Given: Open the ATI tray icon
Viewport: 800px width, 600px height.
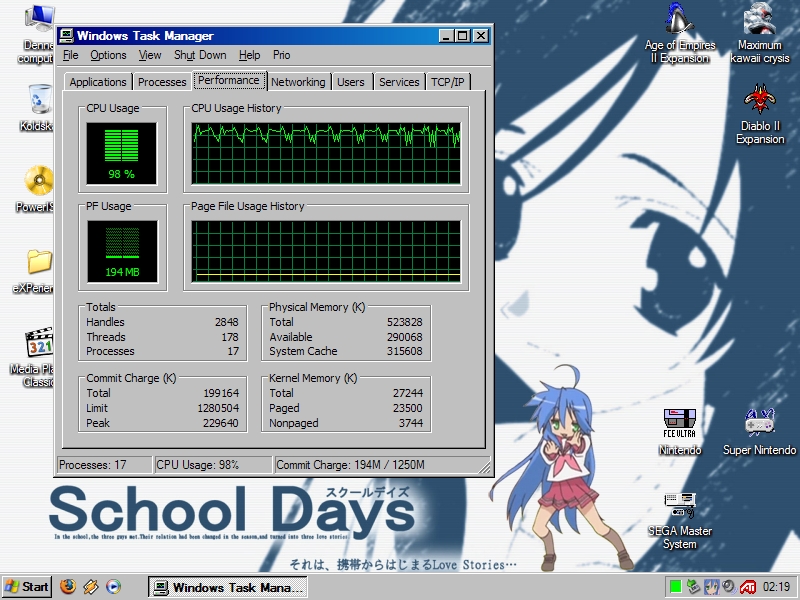Looking at the screenshot, I should (x=748, y=587).
